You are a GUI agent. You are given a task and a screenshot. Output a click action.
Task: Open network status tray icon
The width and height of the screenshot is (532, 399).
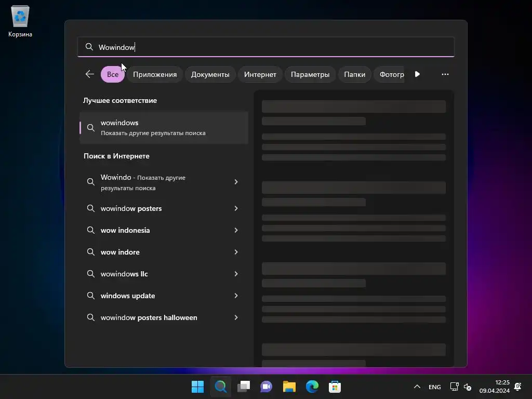(454, 387)
